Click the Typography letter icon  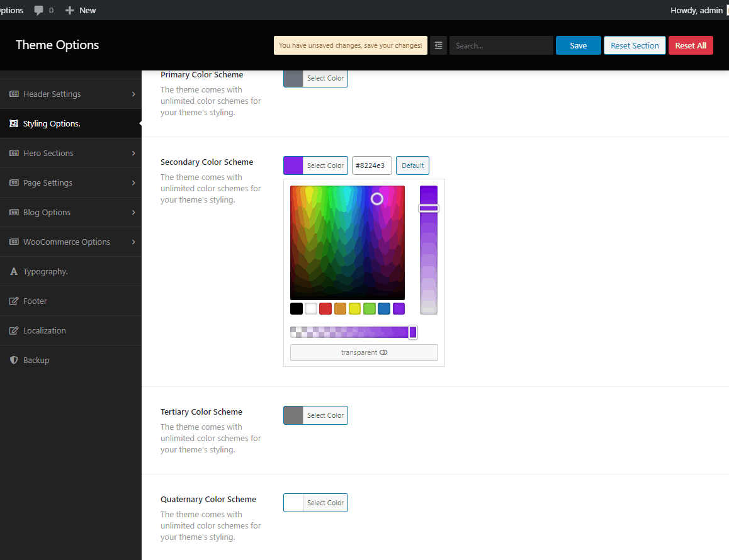click(x=14, y=271)
